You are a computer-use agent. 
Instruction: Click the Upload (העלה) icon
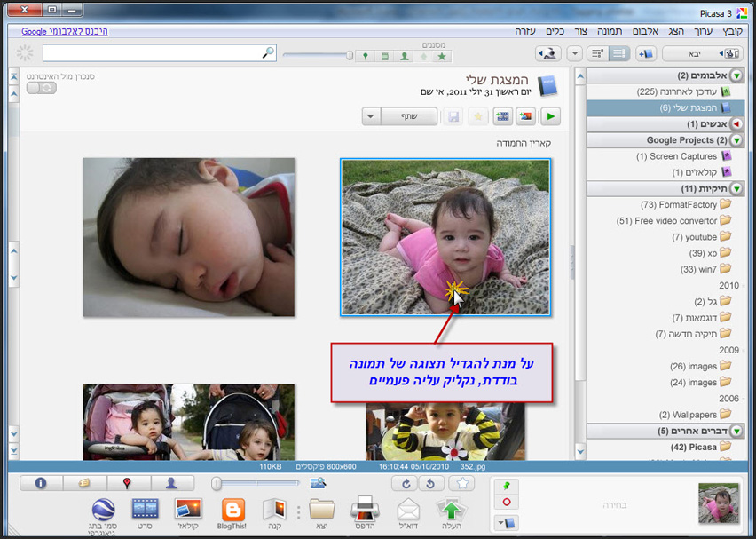[452, 513]
